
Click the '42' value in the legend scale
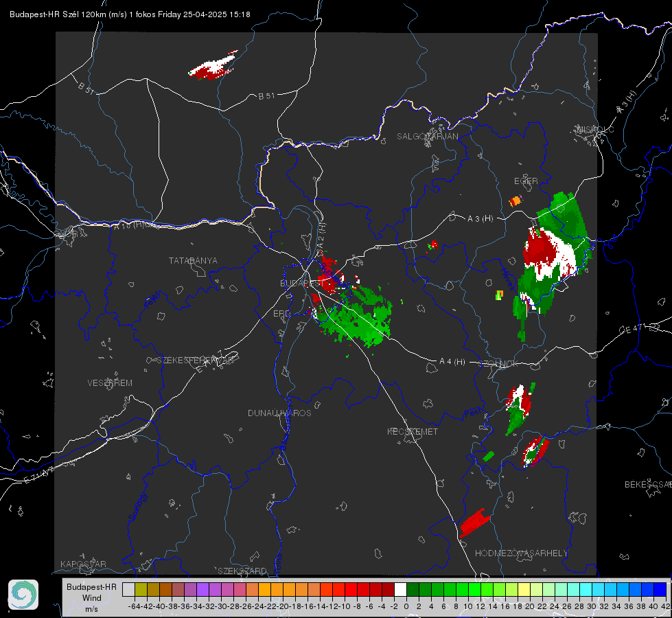(666, 606)
